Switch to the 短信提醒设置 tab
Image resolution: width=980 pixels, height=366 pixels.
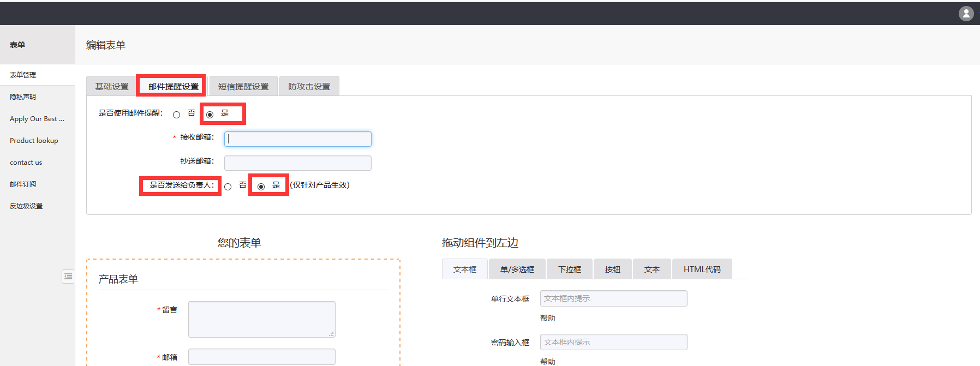[x=243, y=86]
